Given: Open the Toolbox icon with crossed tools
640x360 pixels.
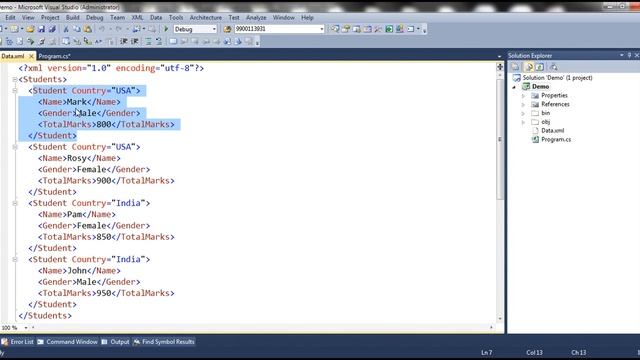Looking at the screenshot, I should pos(378,29).
